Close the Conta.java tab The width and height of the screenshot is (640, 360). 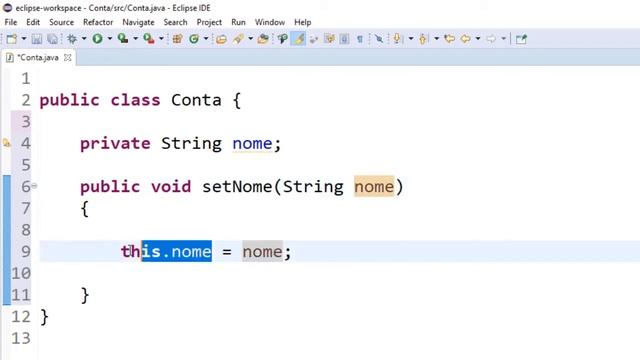68,58
